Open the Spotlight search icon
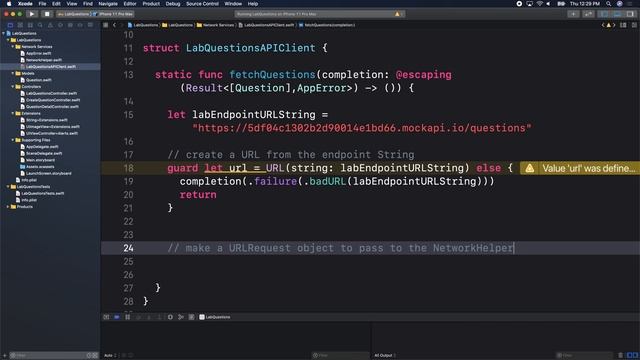This screenshot has height=360, width=640. [609, 4]
